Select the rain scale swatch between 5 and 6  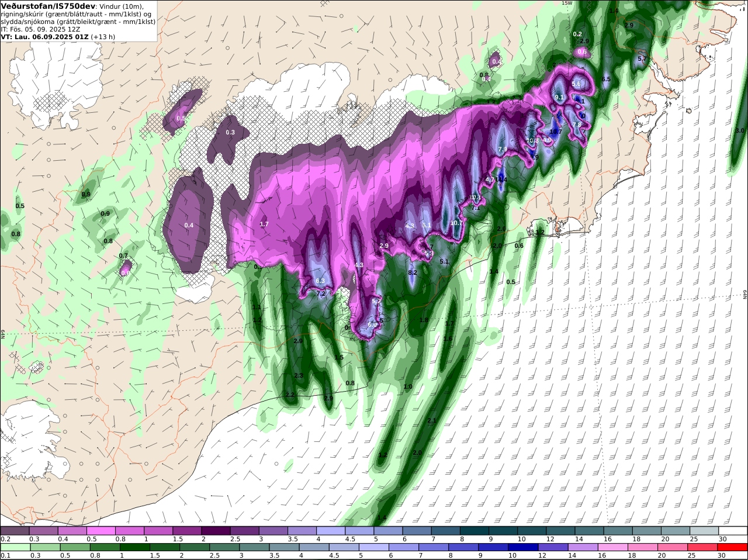373,547
